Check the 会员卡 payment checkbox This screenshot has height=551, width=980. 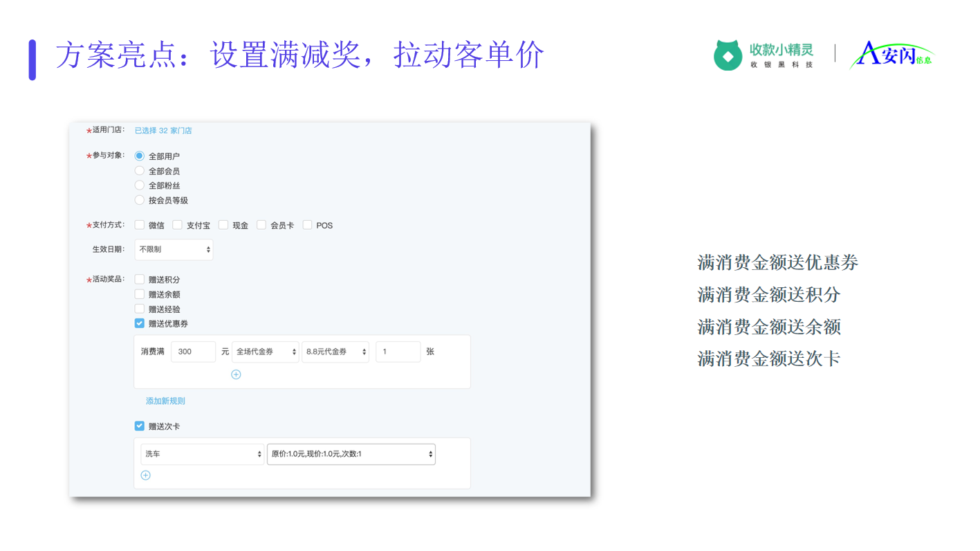pyautogui.click(x=261, y=225)
